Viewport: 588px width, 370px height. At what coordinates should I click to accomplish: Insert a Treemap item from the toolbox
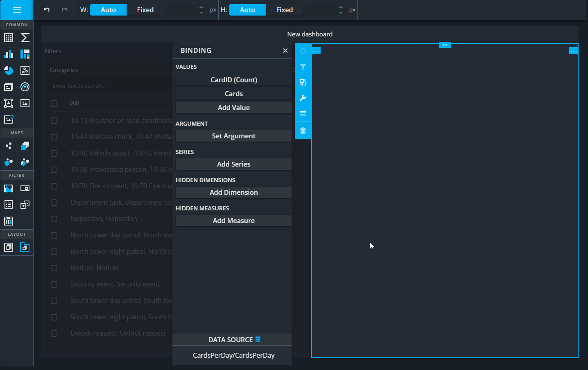coord(25,54)
